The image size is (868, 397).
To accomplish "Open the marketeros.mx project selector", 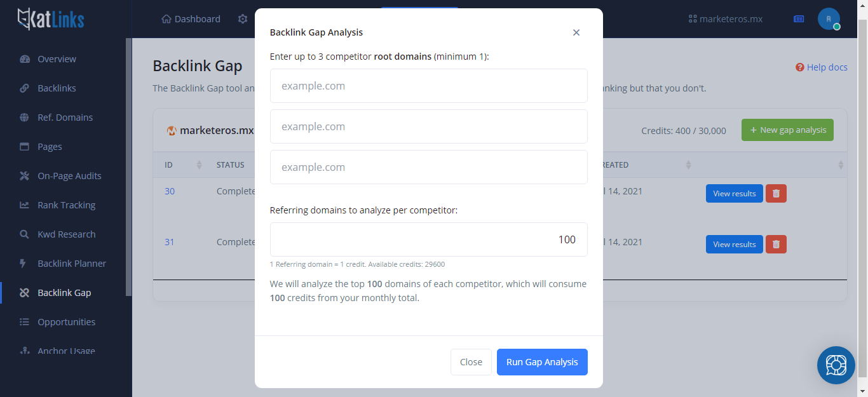I will (x=726, y=19).
